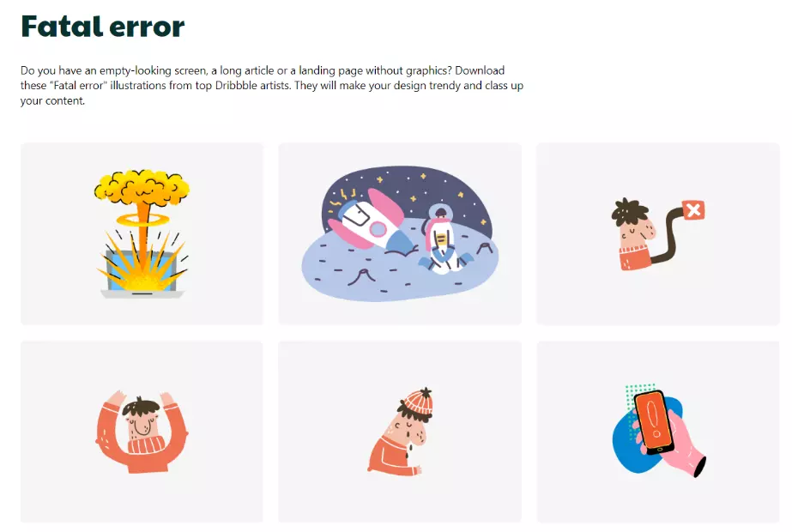Click the description paragraph mentioning Dribbble artists
Image resolution: width=792 pixels, height=532 pixels.
pos(272,86)
